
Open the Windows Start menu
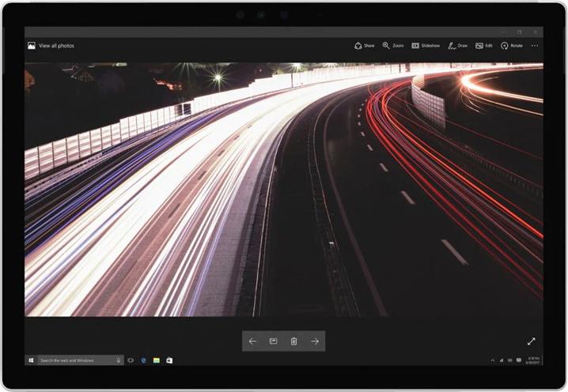[x=31, y=360]
